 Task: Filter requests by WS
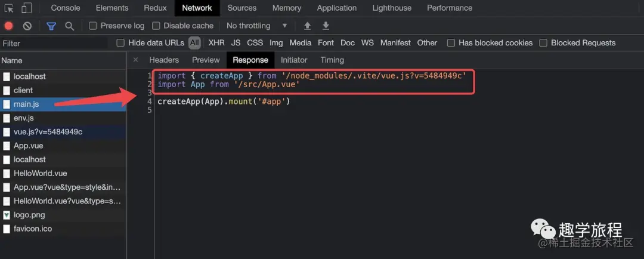tap(367, 43)
